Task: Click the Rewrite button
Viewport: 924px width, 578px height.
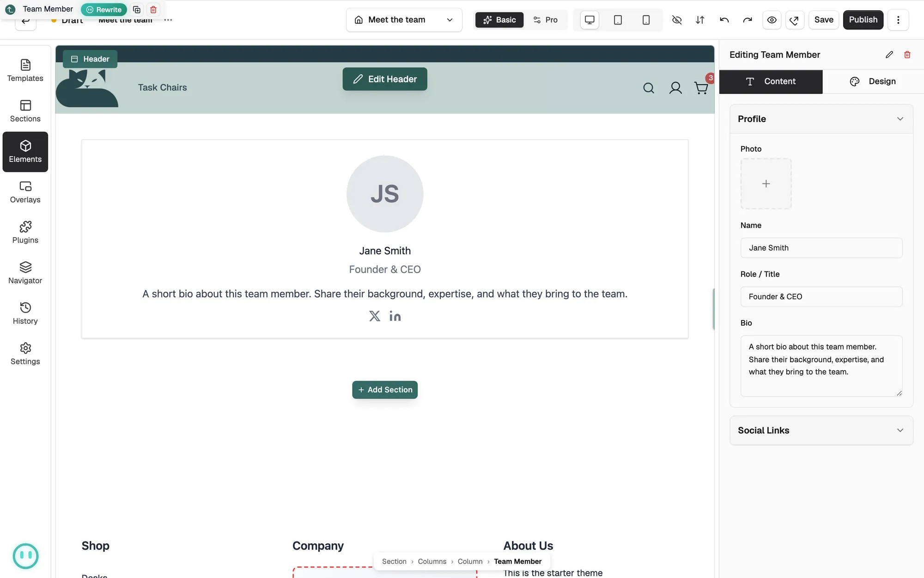Action: (104, 9)
